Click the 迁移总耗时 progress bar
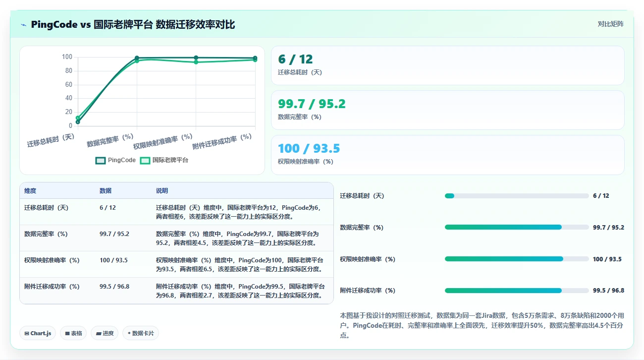The width and height of the screenshot is (644, 360). point(517,196)
